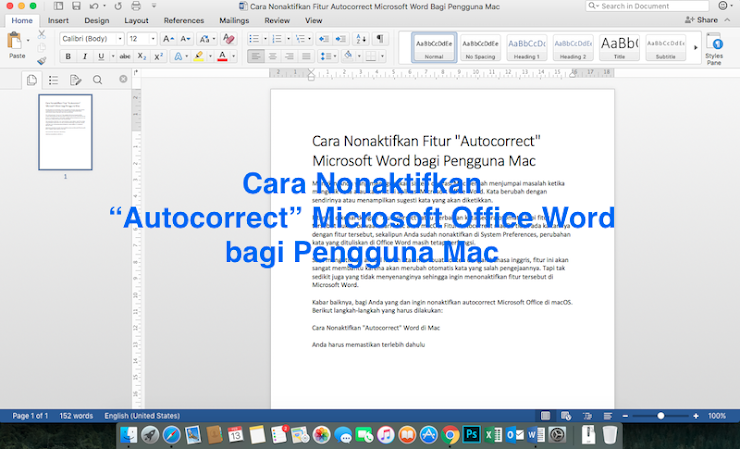Toggle show paragraph marks

coord(379,39)
